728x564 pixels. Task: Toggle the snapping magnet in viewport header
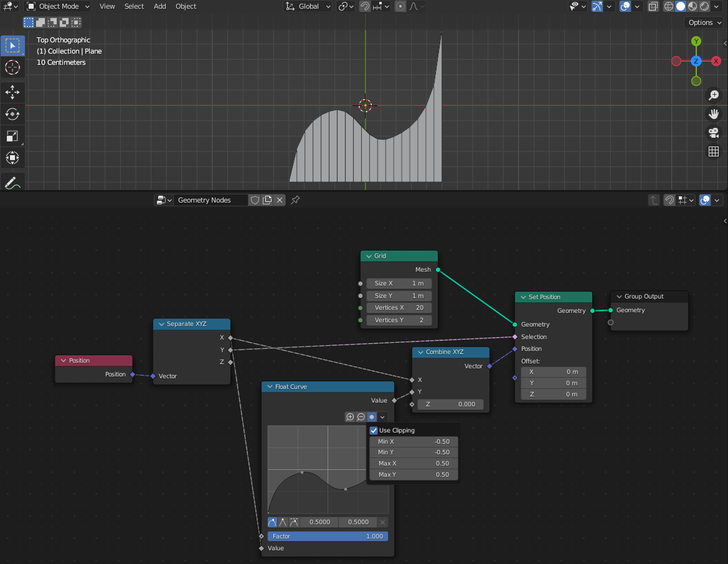click(365, 6)
